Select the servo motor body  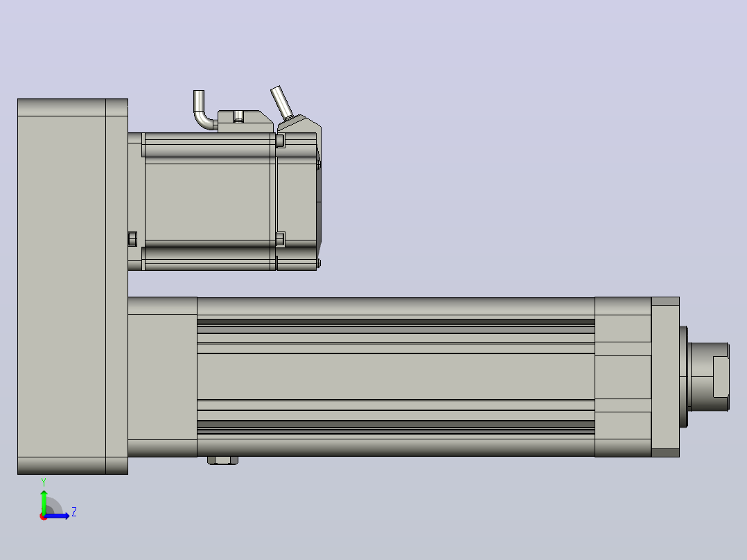(x=209, y=202)
